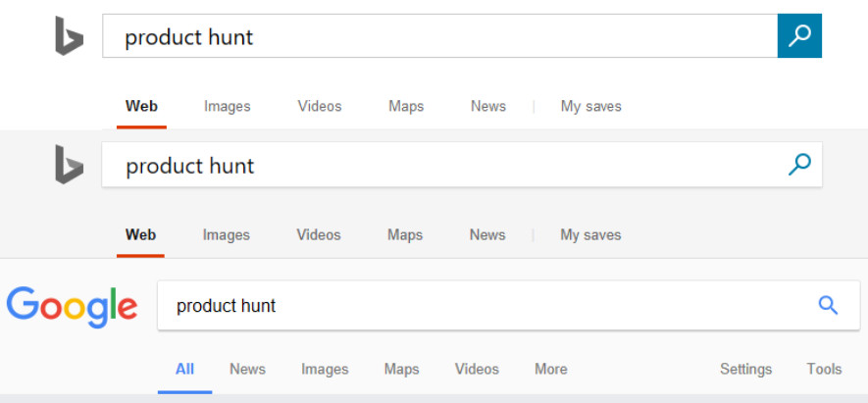This screenshot has height=403, width=868.
Task: Click the colorful Google logo
Action: point(72,306)
